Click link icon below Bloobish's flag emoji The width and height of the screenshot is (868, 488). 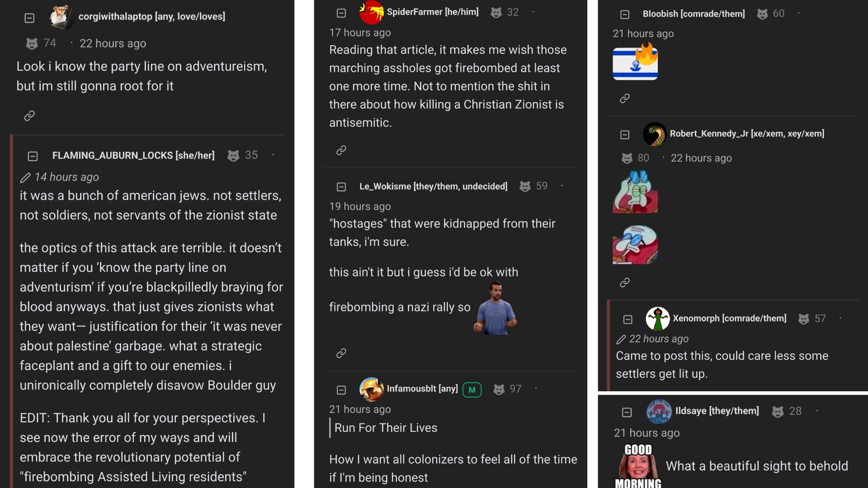625,98
